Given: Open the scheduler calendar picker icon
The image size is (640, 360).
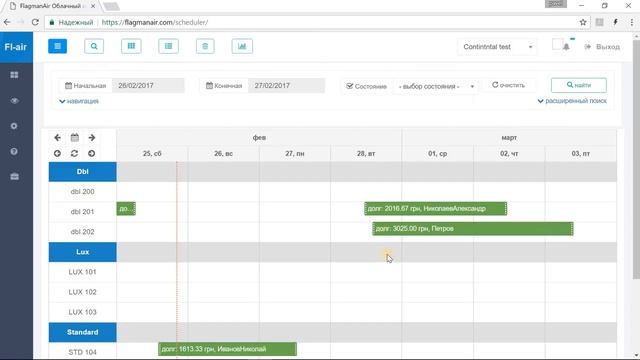Looking at the screenshot, I should pos(75,138).
